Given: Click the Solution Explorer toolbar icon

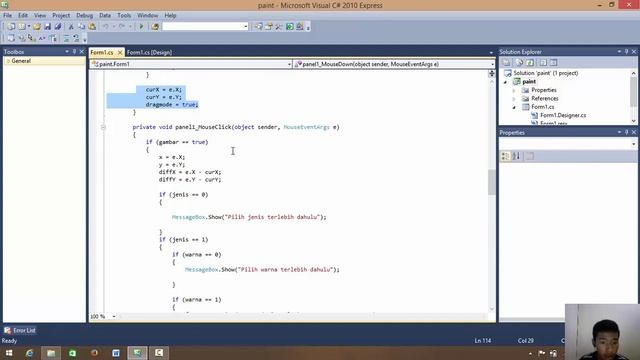Looking at the screenshot, I should click(259, 27).
